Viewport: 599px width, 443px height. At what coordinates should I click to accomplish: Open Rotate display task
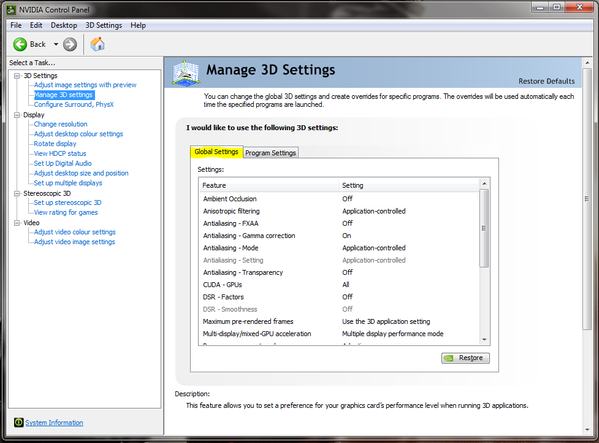coord(55,144)
